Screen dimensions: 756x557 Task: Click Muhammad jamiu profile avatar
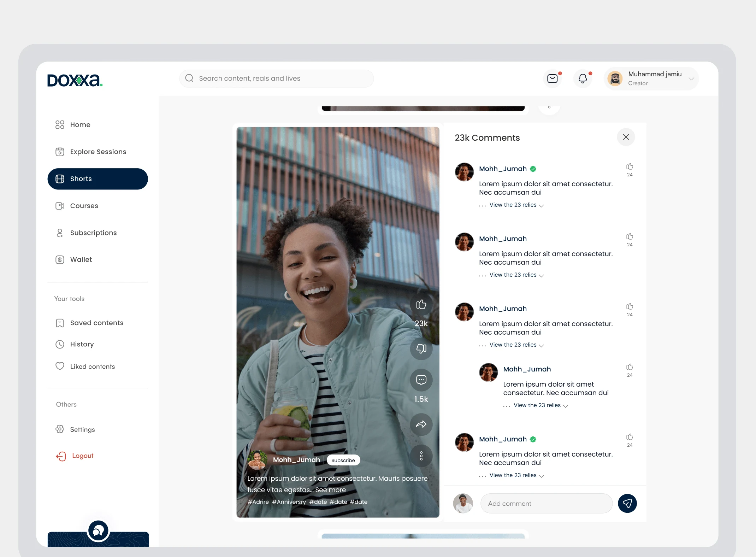click(615, 78)
